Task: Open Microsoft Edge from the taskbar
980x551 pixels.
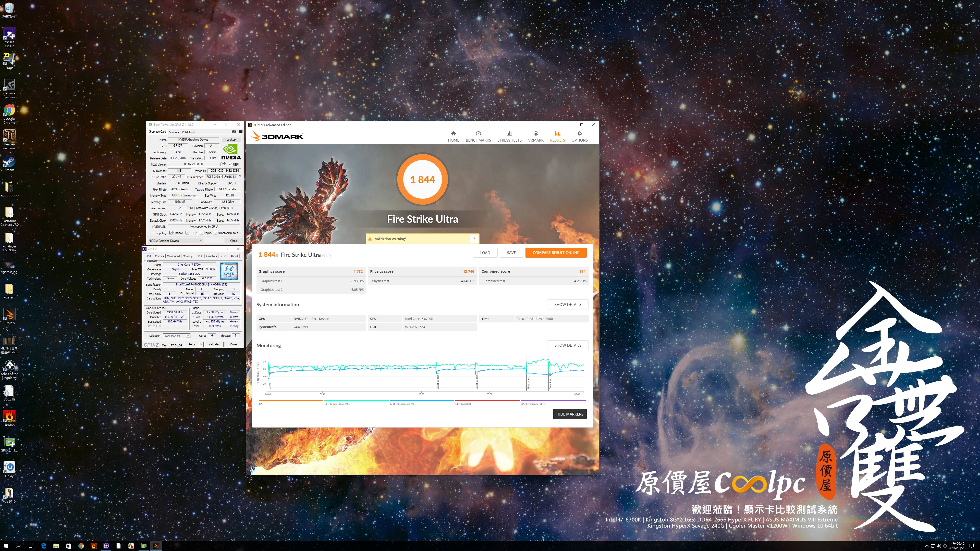Action: pos(43,546)
